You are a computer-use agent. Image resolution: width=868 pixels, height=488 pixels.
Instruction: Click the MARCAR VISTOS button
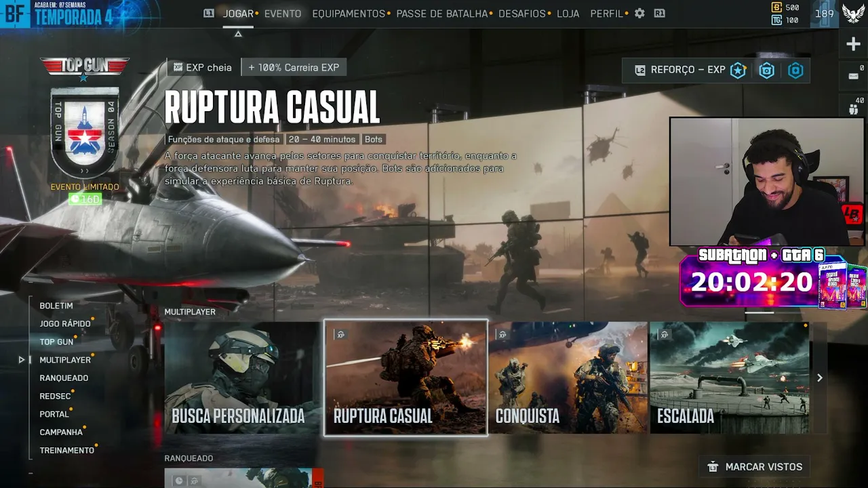click(x=754, y=467)
